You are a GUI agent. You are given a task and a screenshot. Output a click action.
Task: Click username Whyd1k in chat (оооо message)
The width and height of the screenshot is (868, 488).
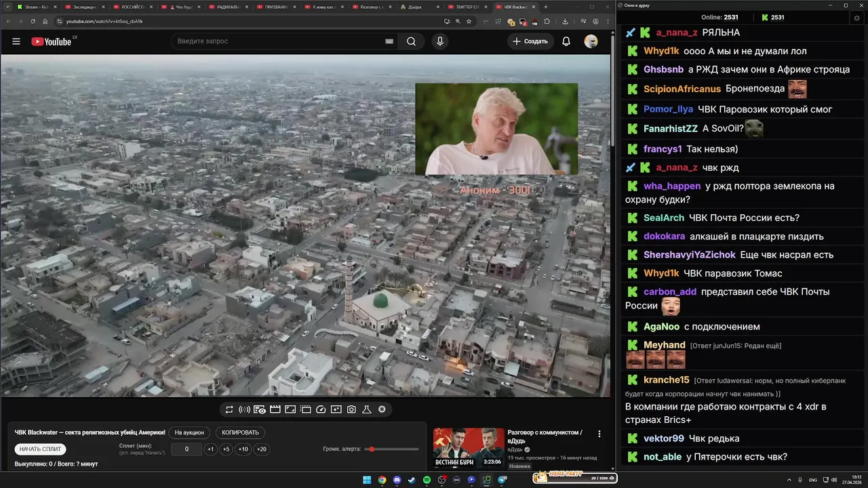pos(661,51)
